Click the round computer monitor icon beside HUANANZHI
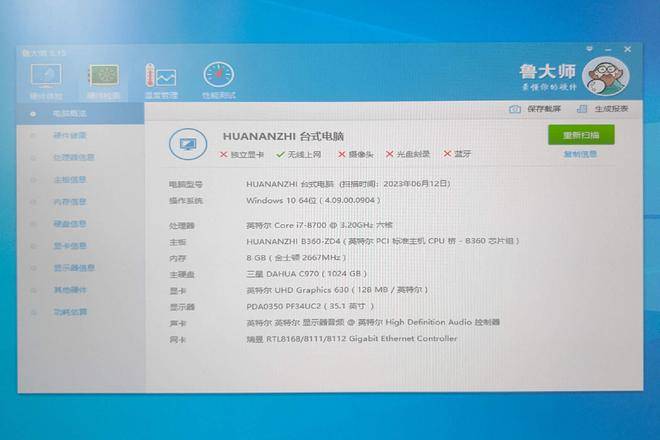The image size is (660, 440). [188, 144]
